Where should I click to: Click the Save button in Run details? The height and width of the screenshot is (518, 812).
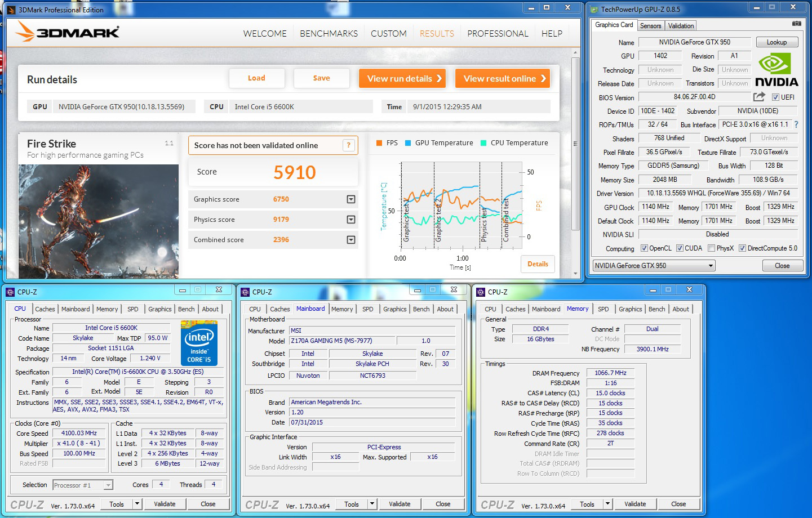pyautogui.click(x=322, y=78)
